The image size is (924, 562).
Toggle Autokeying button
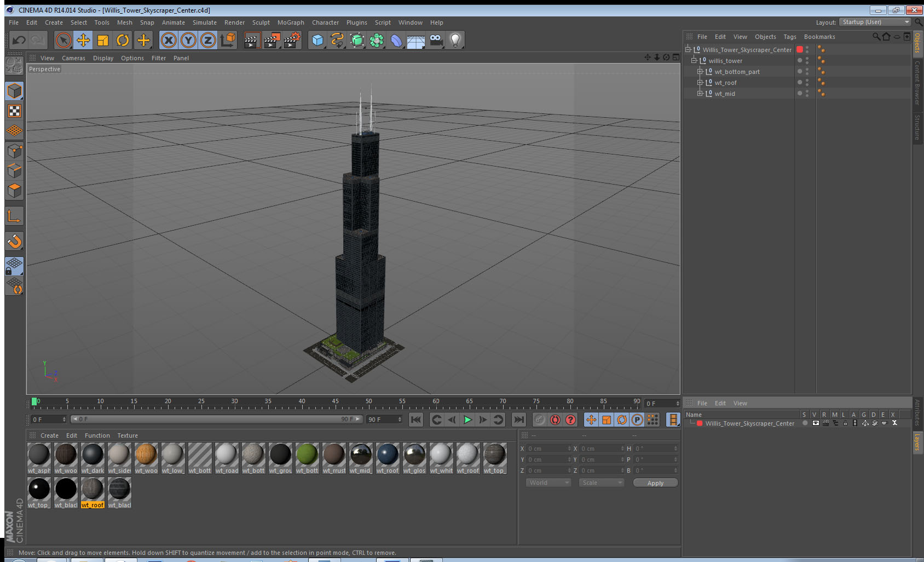click(555, 420)
